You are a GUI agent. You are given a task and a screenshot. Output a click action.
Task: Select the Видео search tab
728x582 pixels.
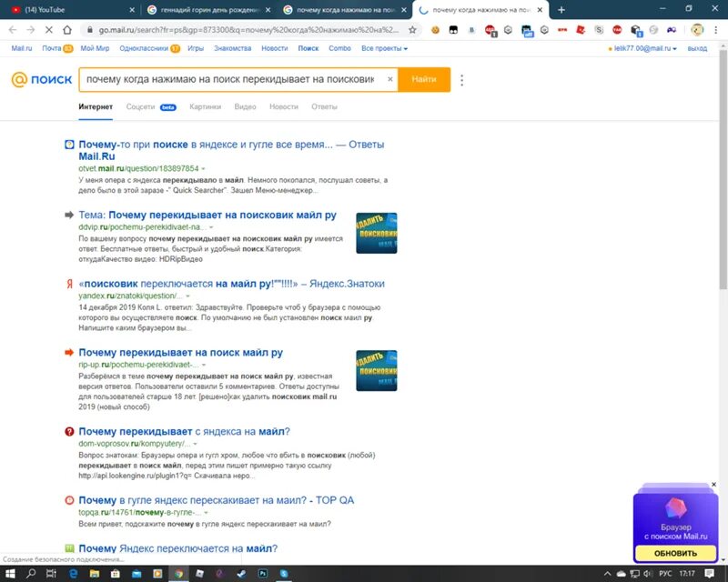(245, 106)
